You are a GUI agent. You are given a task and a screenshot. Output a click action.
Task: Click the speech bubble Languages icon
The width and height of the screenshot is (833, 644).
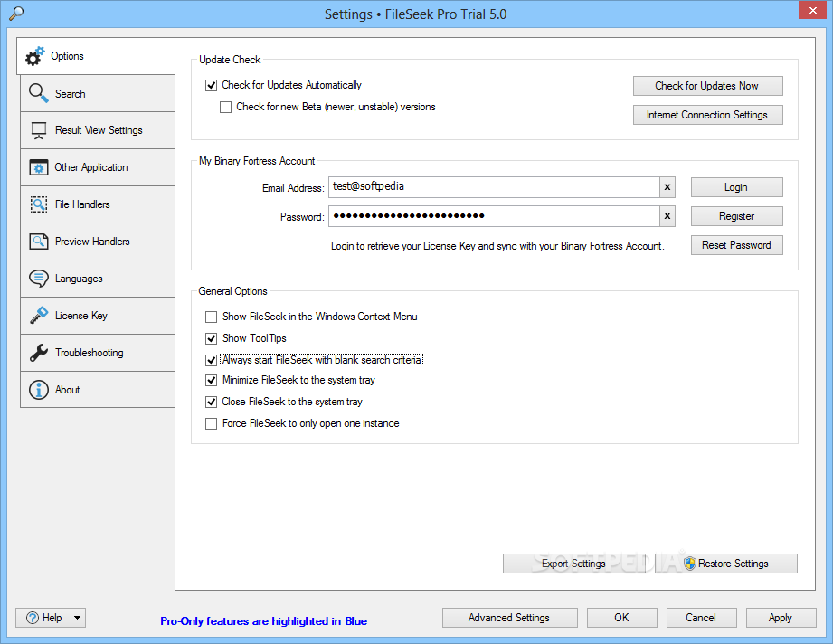(38, 279)
